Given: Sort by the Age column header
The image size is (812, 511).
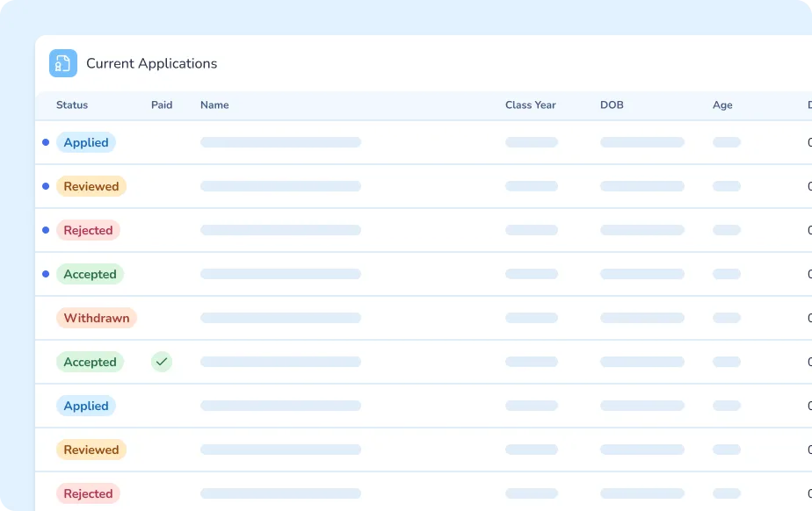Looking at the screenshot, I should point(722,105).
